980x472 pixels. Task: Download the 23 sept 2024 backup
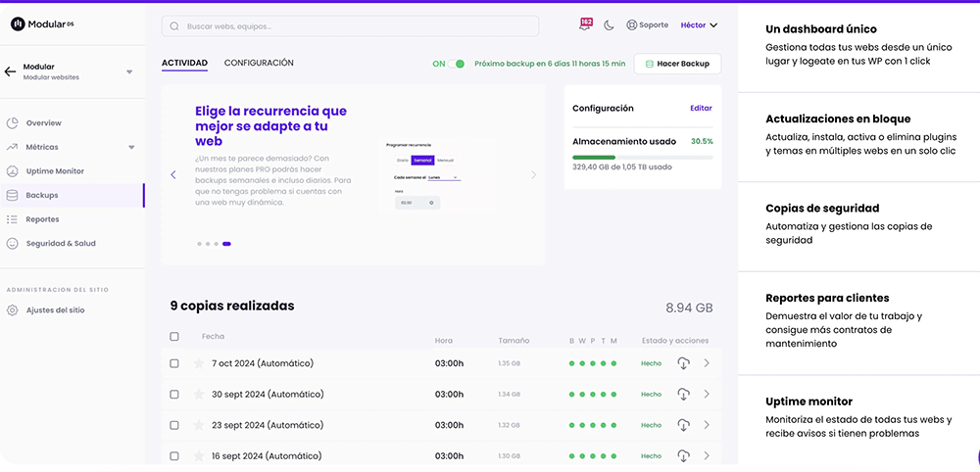684,425
